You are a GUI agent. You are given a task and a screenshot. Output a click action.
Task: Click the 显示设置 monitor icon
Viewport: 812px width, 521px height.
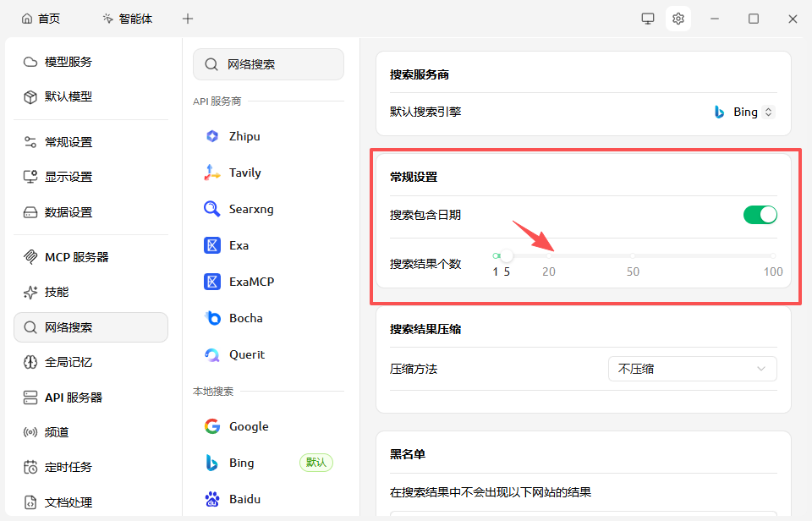(x=30, y=177)
